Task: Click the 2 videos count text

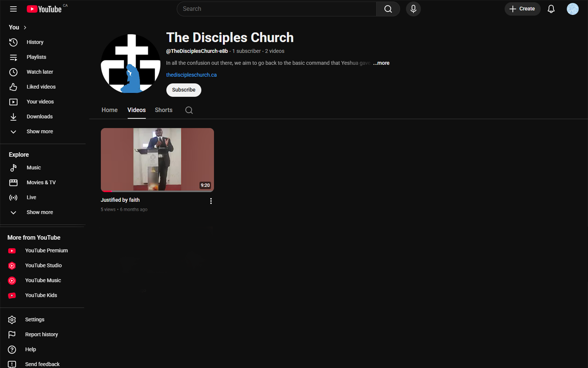Action: click(x=275, y=51)
